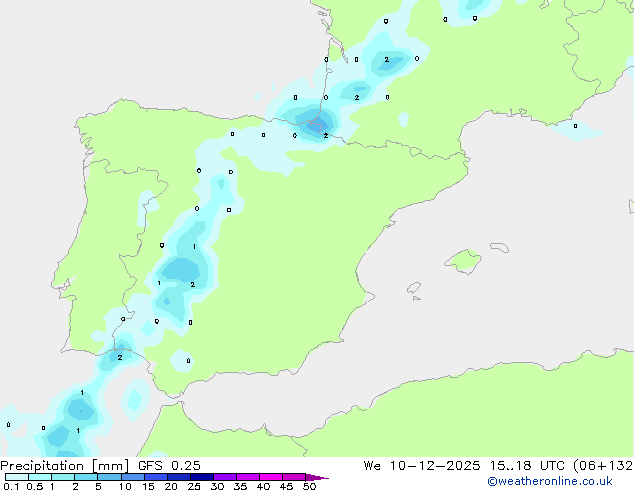Viewport: 634px width, 490px height.
Task: Click the '40' legend scale label
Action: point(263,486)
